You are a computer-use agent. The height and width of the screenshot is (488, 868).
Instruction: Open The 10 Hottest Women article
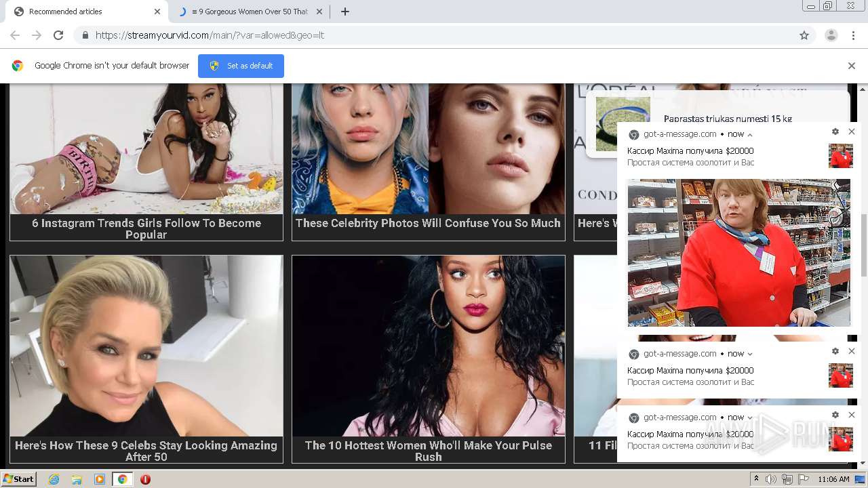[x=428, y=451]
